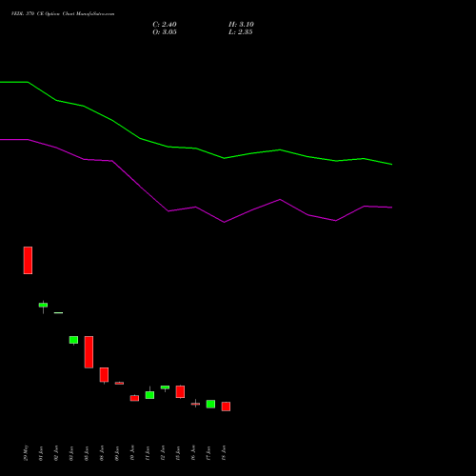Click the close value 'C: 2.40'
The image size is (476, 476).
pyautogui.click(x=165, y=25)
